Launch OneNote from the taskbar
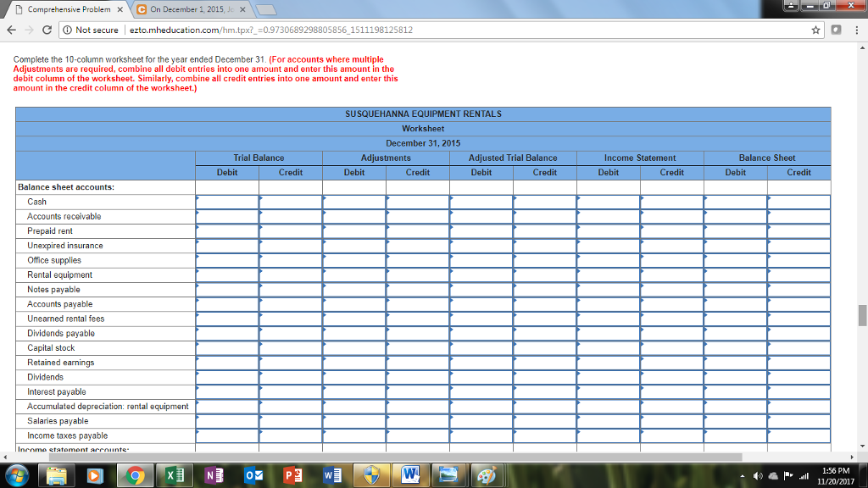This screenshot has height=488, width=868. point(214,474)
